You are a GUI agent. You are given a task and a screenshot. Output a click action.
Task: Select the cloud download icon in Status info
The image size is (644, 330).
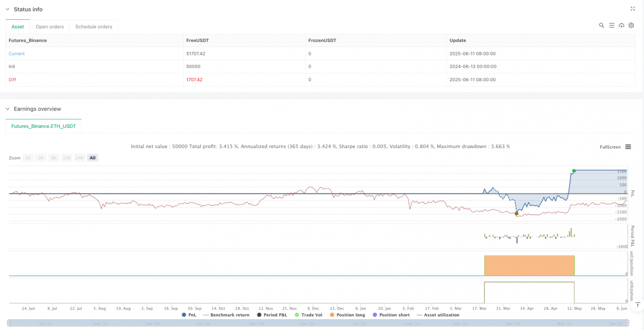click(x=621, y=25)
